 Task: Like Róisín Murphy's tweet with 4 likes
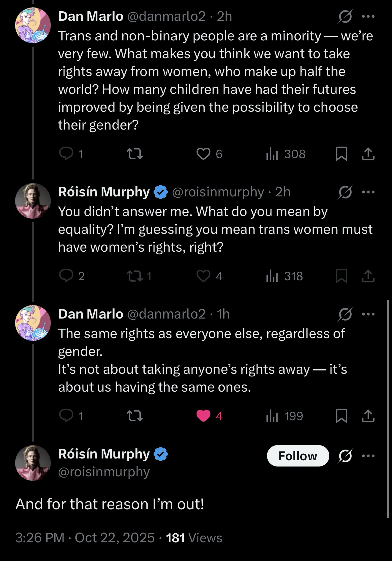click(x=203, y=276)
